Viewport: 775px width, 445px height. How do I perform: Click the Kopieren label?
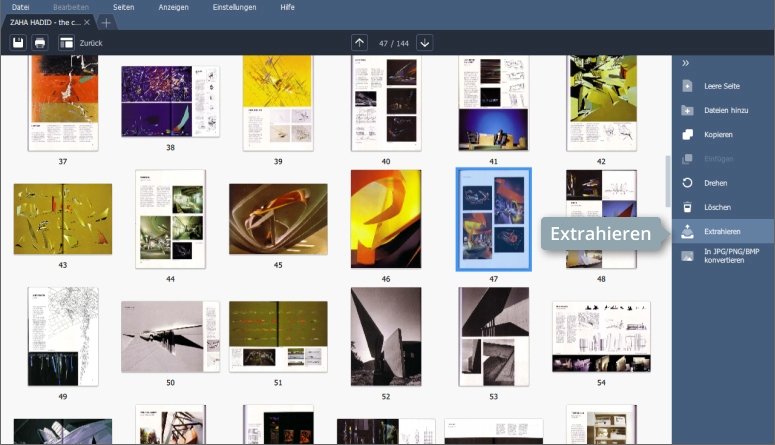tap(718, 134)
